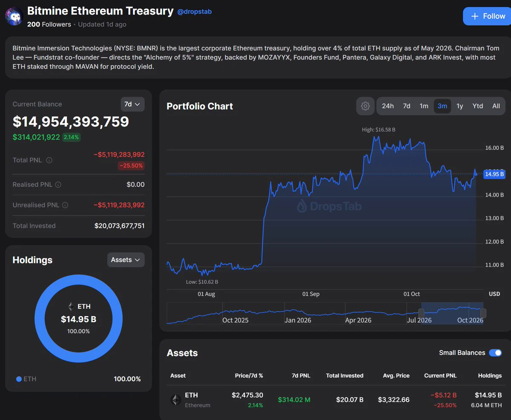Select the 24h chart range
The image size is (511, 420).
pyautogui.click(x=388, y=106)
